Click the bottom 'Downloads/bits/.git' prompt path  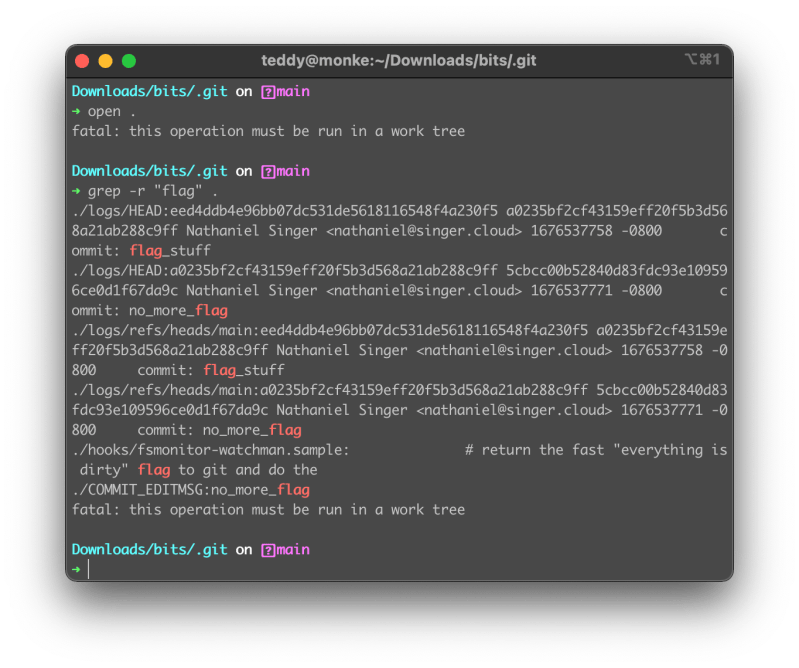tap(149, 550)
